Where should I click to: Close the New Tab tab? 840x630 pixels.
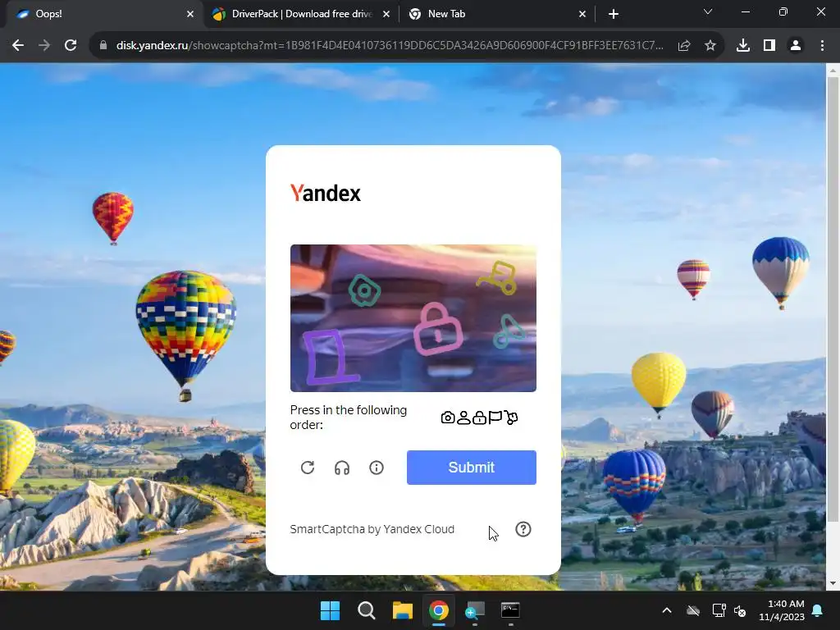582,14
